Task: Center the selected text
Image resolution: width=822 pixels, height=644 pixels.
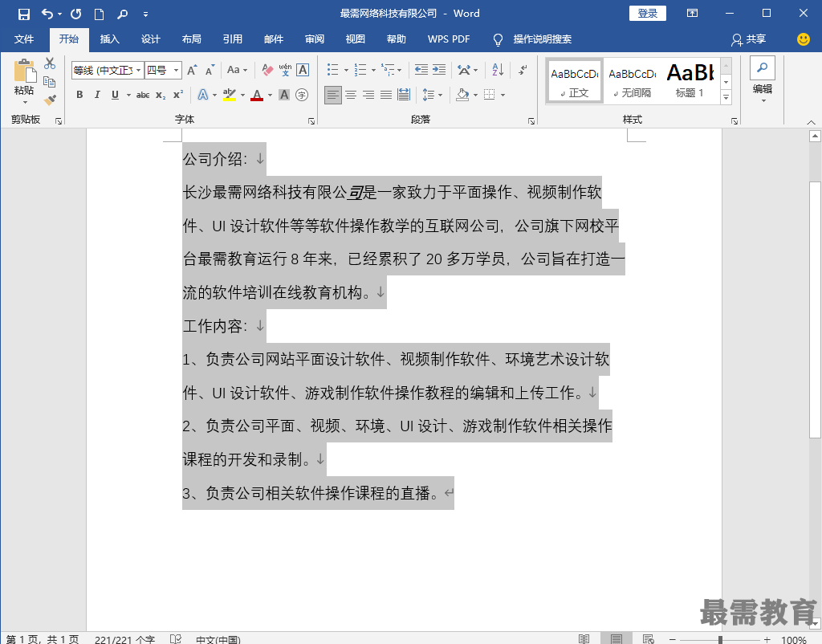Action: [351, 95]
